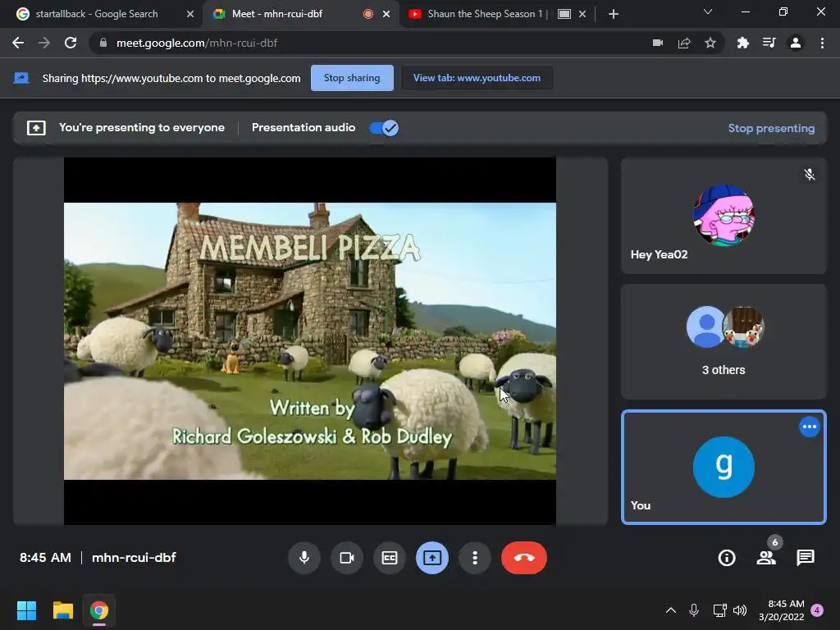Open notification center badge 4

tap(818, 610)
